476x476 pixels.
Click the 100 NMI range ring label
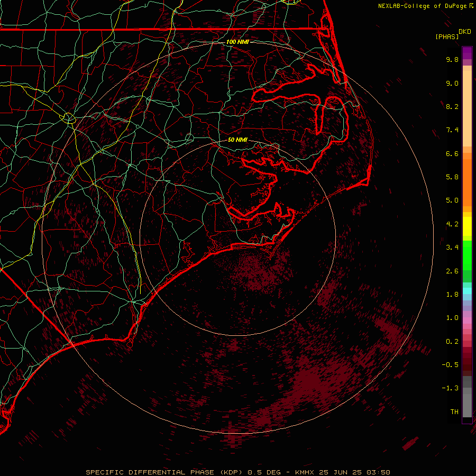click(237, 42)
